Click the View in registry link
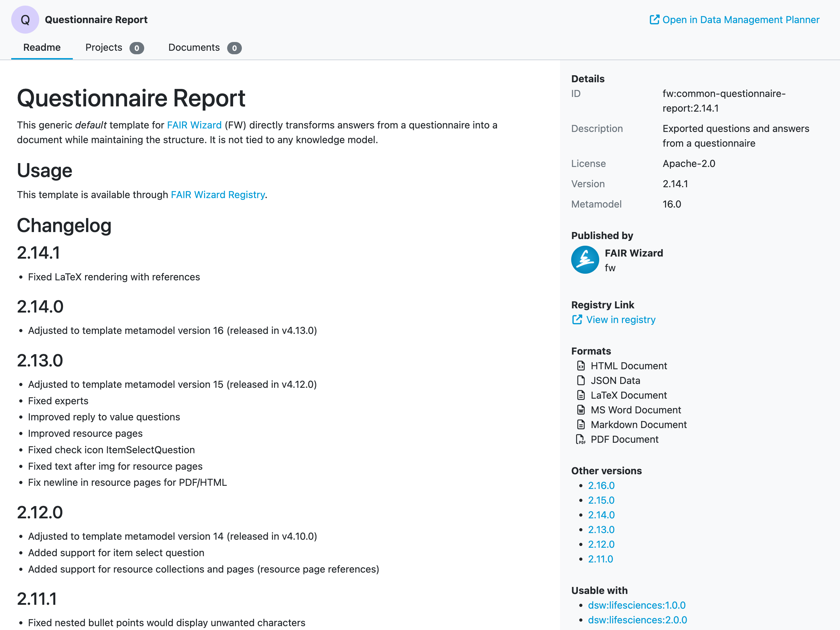Screen dimensions: 840x630 pyautogui.click(x=614, y=320)
